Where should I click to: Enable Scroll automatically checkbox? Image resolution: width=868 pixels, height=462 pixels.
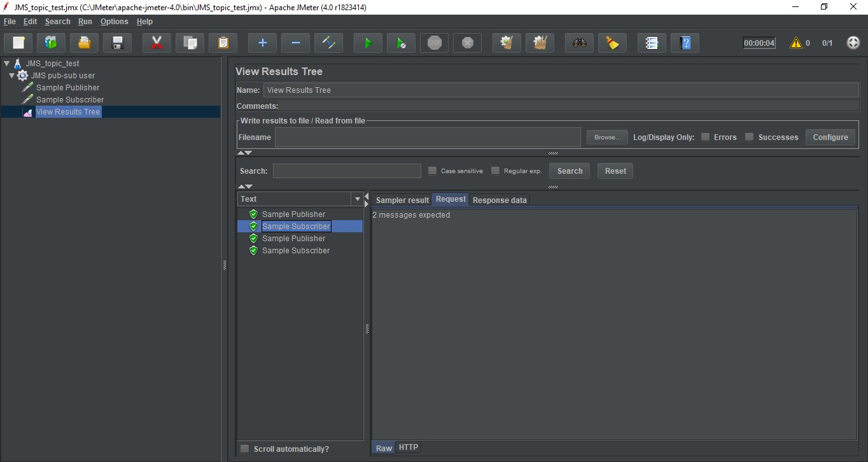(245, 449)
